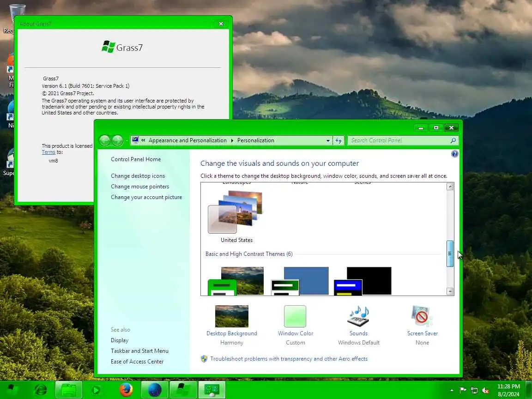The width and height of the screenshot is (532, 399).
Task: Open Change your account picture
Action: coord(146,197)
